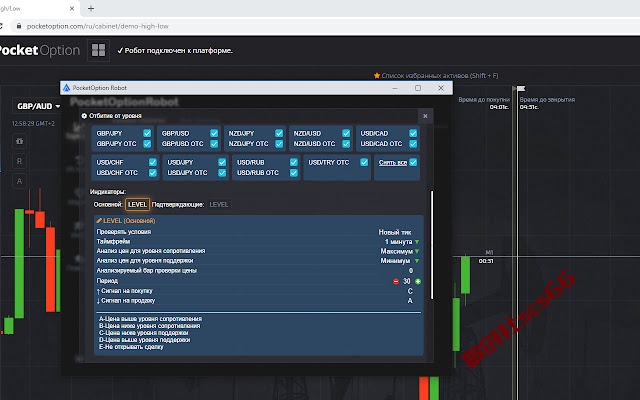
Task: Minimize the PocketOption Robot window
Action: (395, 88)
